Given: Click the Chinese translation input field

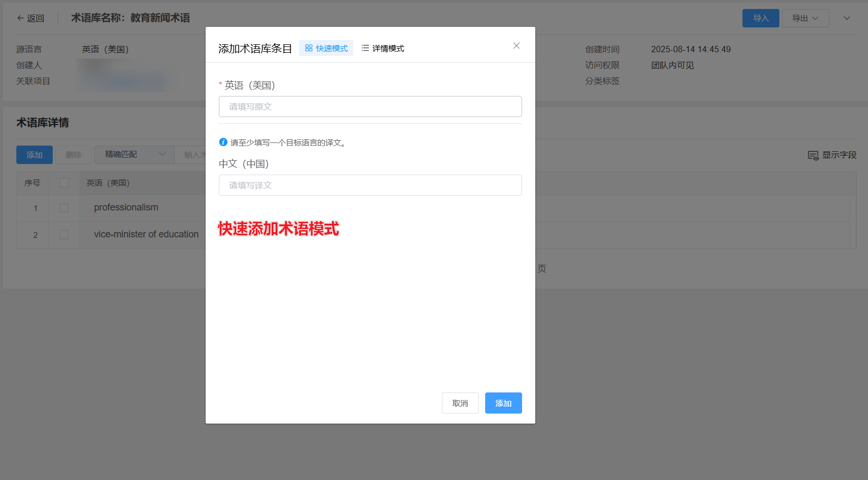Looking at the screenshot, I should tap(370, 185).
